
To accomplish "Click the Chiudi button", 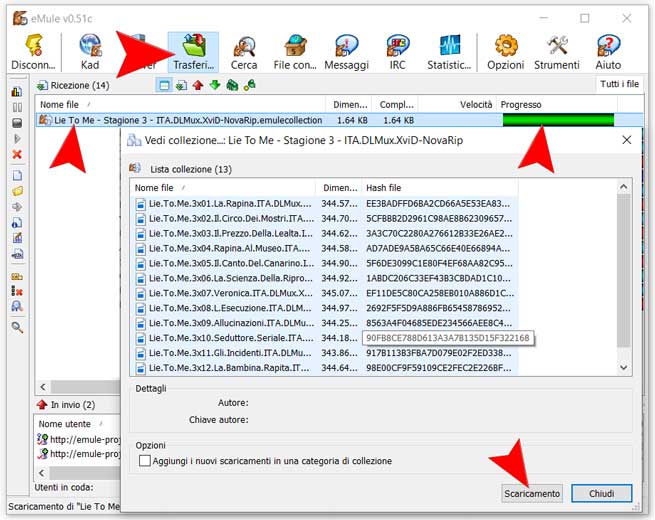I will click(x=602, y=494).
